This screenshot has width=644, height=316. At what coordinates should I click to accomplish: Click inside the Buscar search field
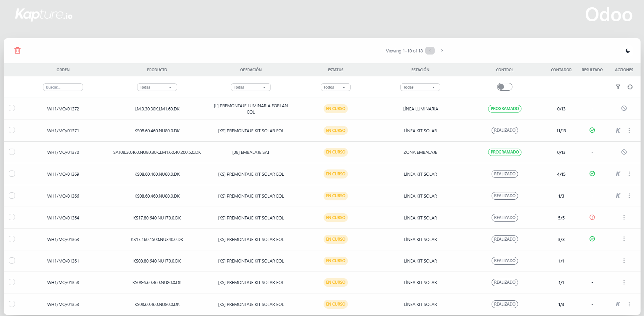pyautogui.click(x=63, y=87)
